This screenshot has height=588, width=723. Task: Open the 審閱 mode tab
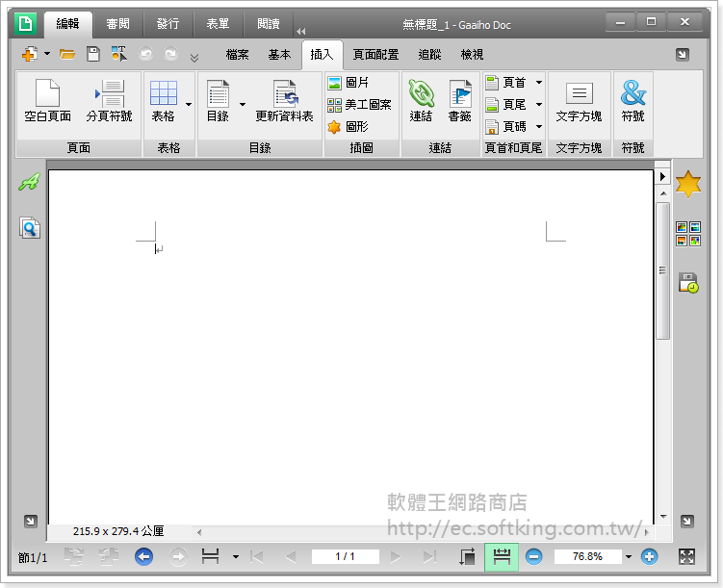(118, 23)
